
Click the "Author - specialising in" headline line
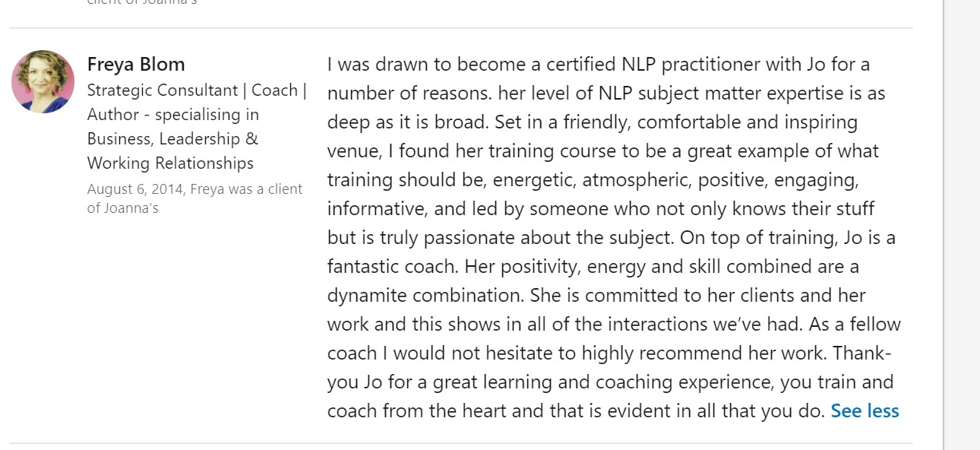[172, 115]
